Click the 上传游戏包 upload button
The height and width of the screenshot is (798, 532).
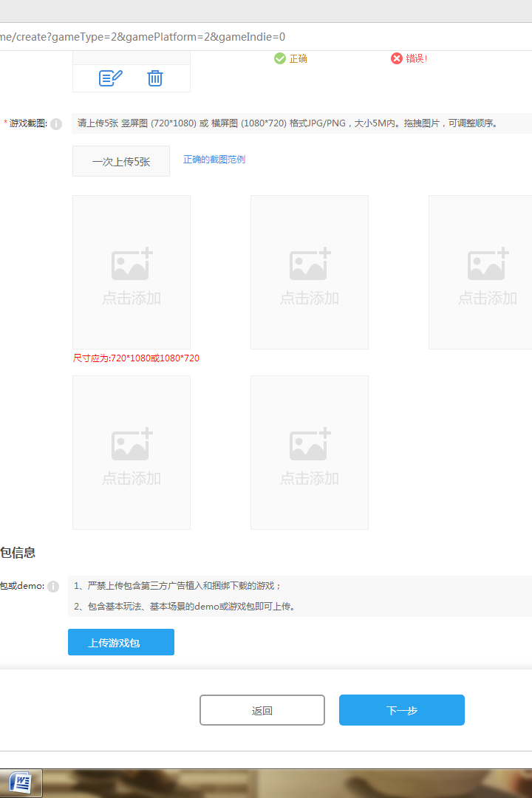coord(121,642)
